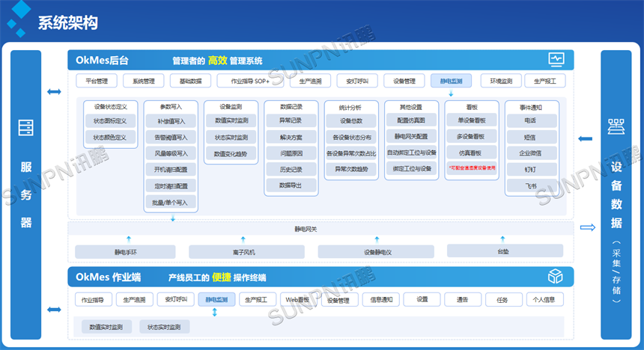Open 设置 in the 作业端 row
644x350 pixels.
click(422, 300)
